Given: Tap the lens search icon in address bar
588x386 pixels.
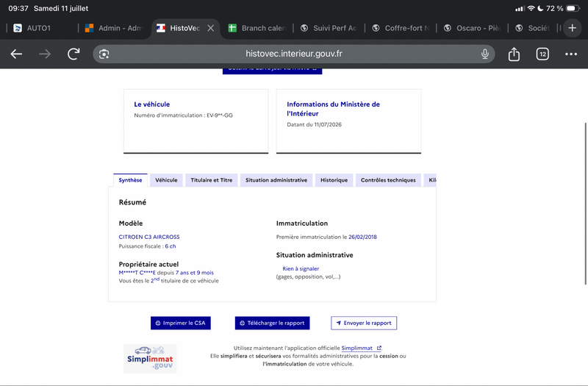Looking at the screenshot, I should (x=104, y=54).
